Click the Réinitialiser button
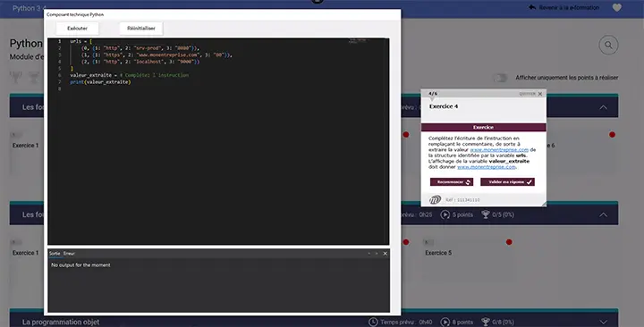Screen dimensions: 644x327 click(x=141, y=29)
